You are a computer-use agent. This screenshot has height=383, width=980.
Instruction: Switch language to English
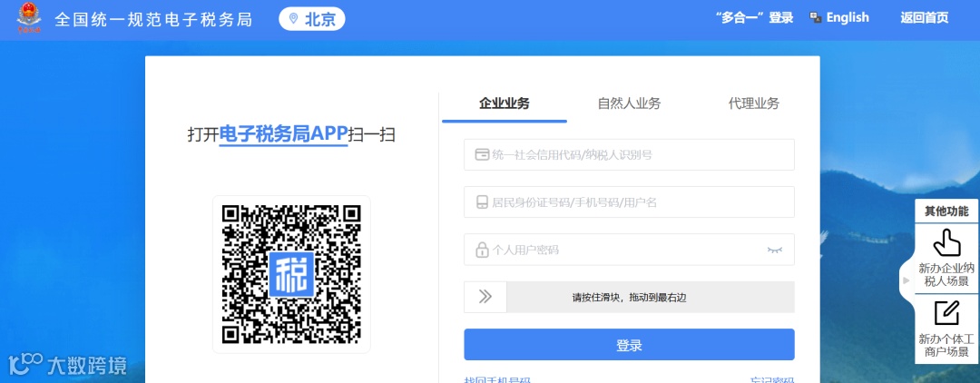[847, 17]
